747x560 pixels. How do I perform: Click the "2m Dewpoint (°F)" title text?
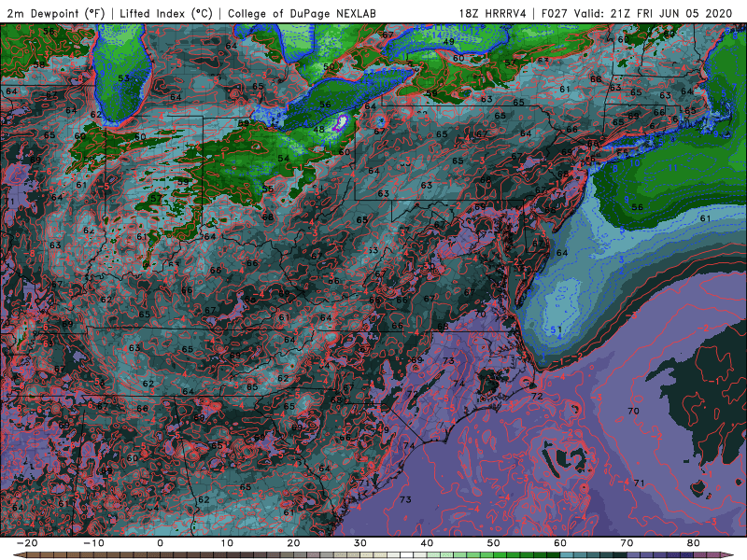click(56, 13)
